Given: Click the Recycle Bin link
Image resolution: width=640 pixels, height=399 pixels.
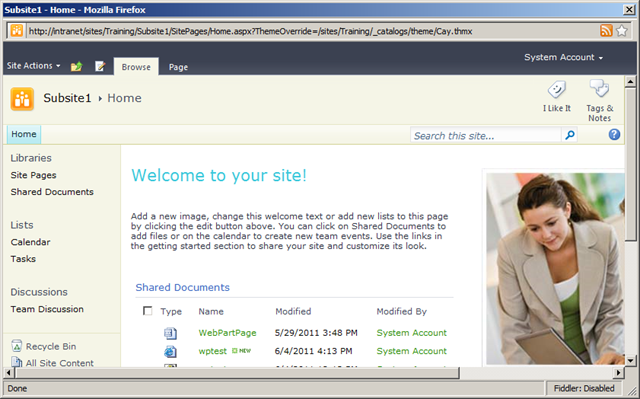Looking at the screenshot, I should coord(51,346).
